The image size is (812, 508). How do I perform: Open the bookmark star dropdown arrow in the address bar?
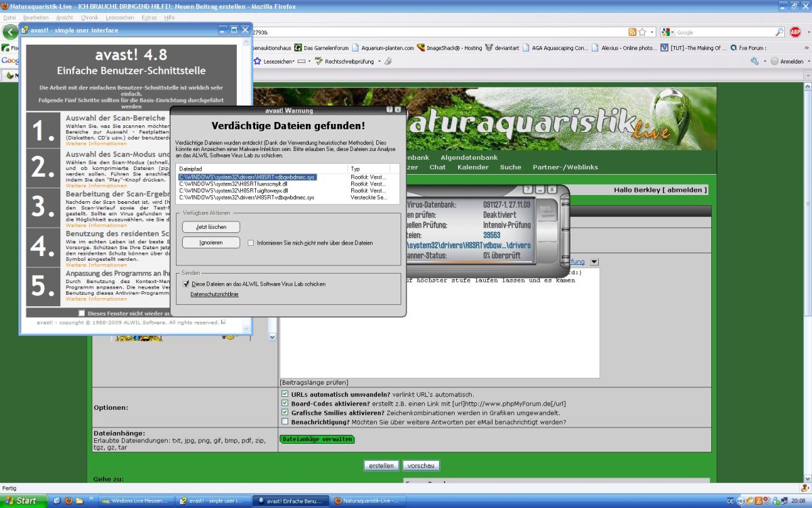point(652,32)
